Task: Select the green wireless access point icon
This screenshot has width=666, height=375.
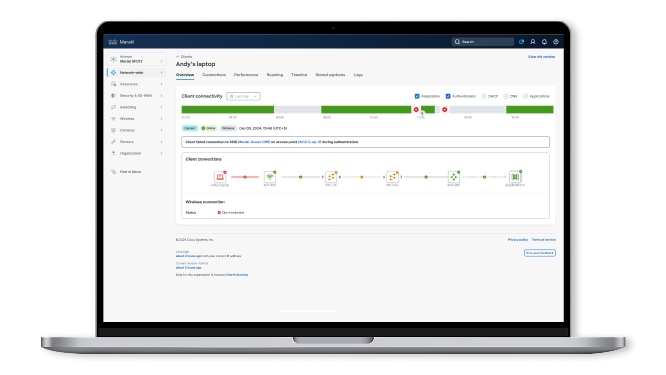Action: [270, 177]
